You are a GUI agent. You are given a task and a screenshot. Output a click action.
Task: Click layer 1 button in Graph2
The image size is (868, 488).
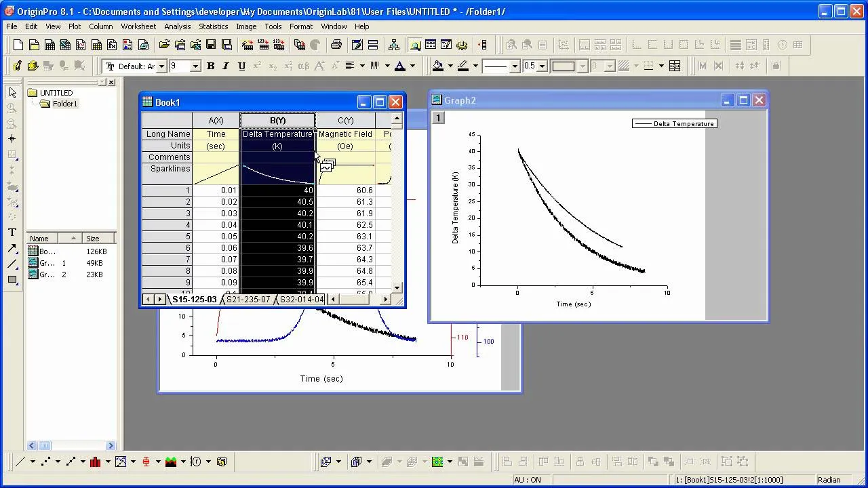pos(438,118)
